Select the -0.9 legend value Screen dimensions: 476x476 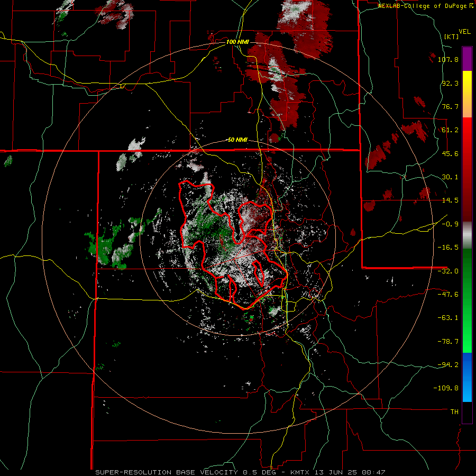pyautogui.click(x=450, y=224)
